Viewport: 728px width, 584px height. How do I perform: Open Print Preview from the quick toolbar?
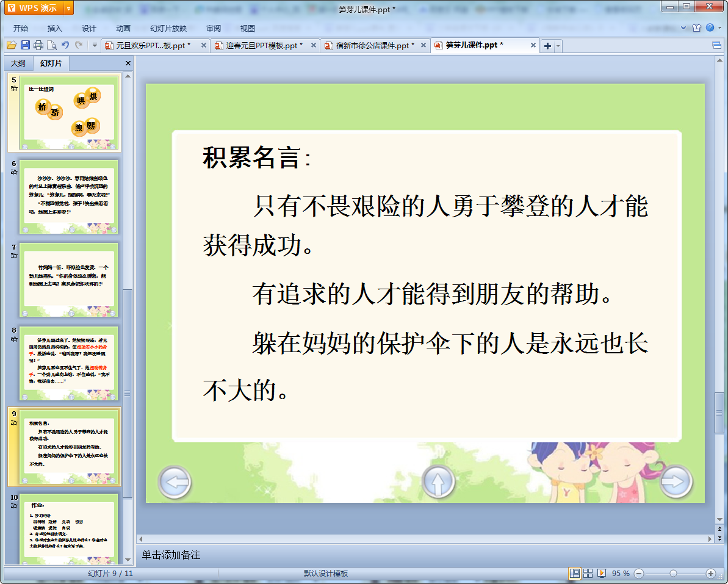pos(52,45)
